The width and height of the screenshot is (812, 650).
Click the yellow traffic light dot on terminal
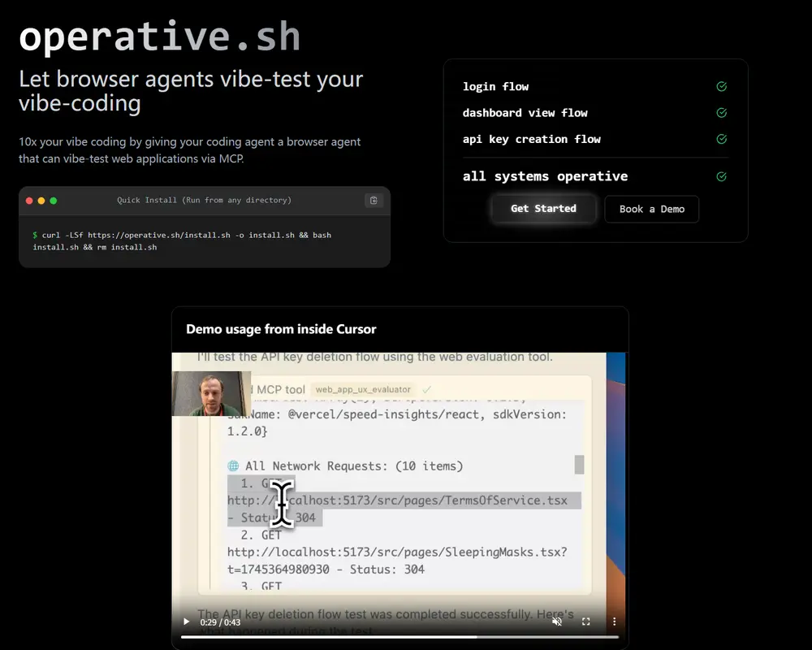[x=41, y=200]
